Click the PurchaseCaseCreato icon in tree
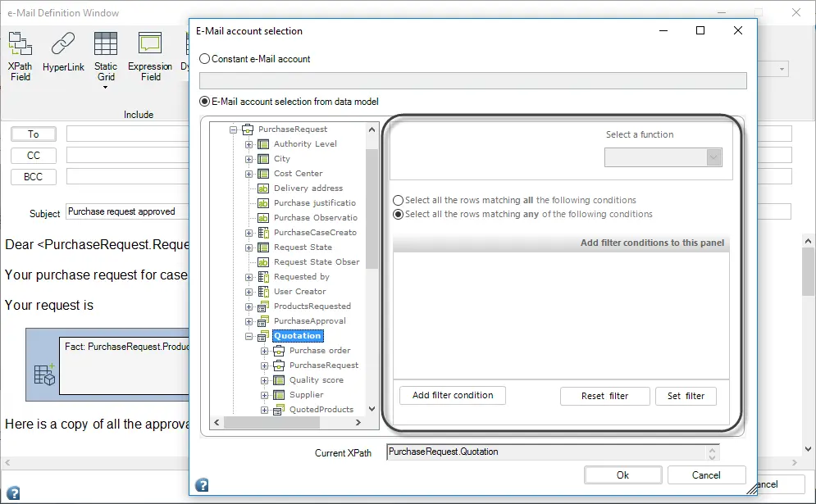The image size is (816, 504). tap(263, 233)
